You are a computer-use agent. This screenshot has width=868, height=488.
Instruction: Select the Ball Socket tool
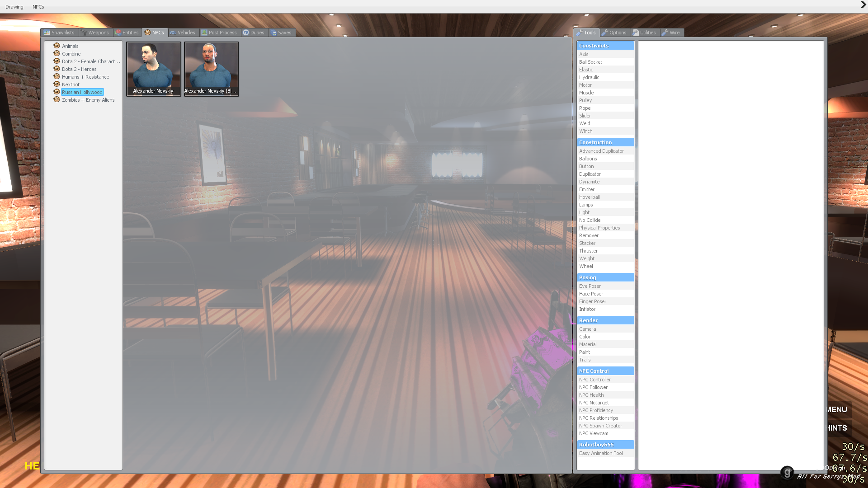coord(605,62)
